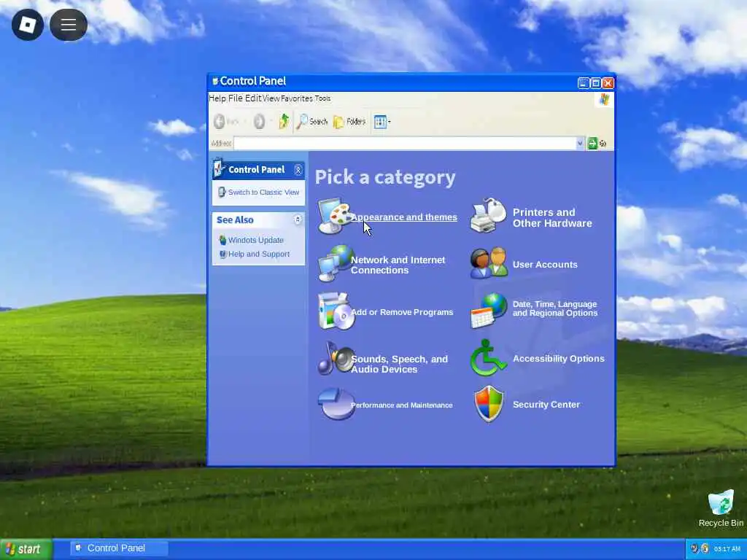
Task: Click the Windows Update link
Action: 256,240
